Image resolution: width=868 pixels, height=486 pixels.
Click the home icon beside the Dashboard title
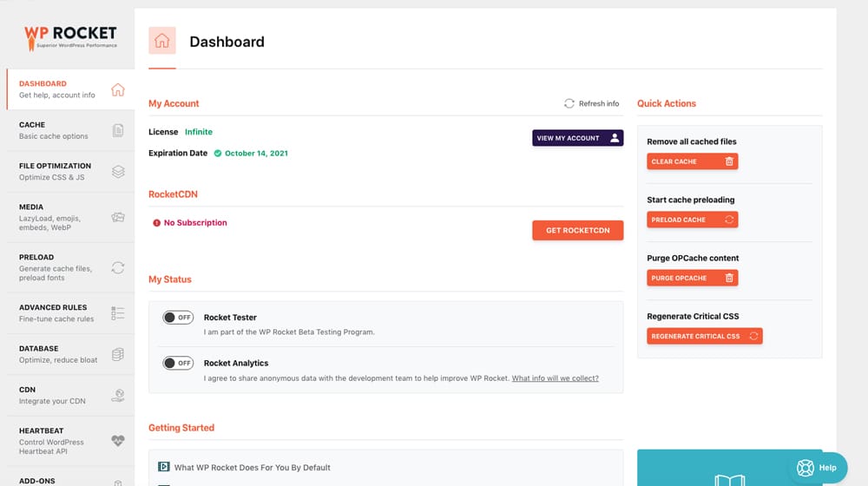tap(162, 41)
